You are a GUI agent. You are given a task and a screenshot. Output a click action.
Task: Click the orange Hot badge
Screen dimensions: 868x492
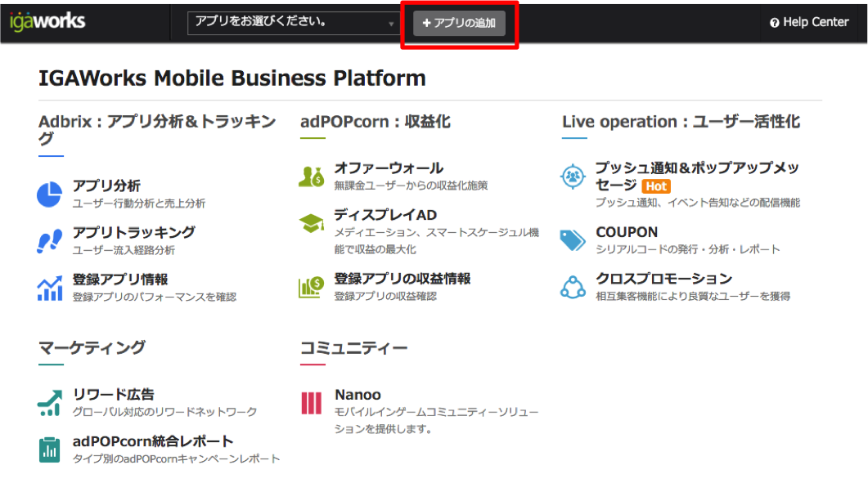(x=657, y=186)
